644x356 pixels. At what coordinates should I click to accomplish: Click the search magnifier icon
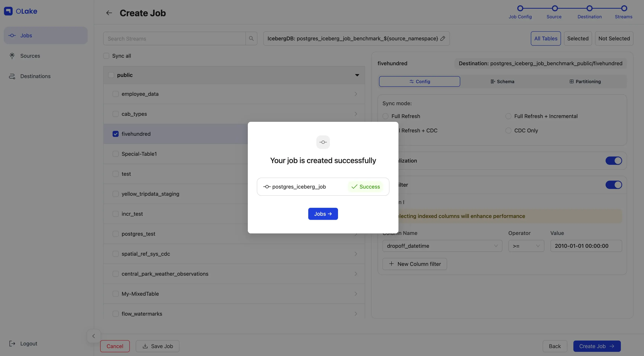coord(251,38)
